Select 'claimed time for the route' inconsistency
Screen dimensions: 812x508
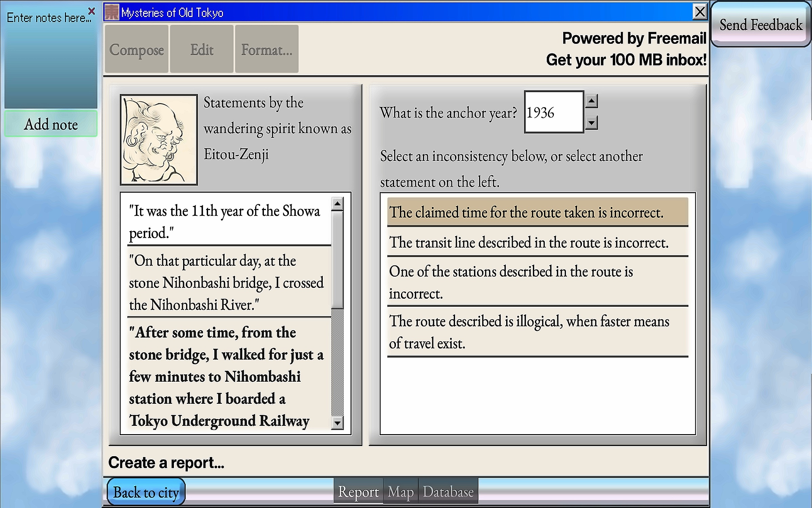coord(537,212)
